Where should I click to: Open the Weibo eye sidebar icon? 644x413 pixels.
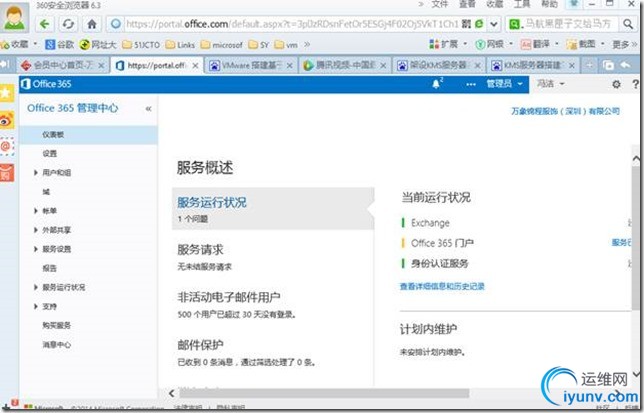pos(7,120)
